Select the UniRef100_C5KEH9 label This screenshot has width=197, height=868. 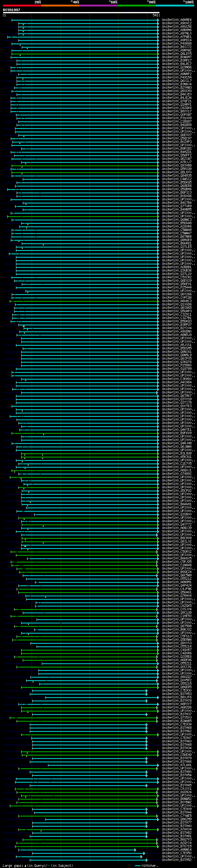177,755
